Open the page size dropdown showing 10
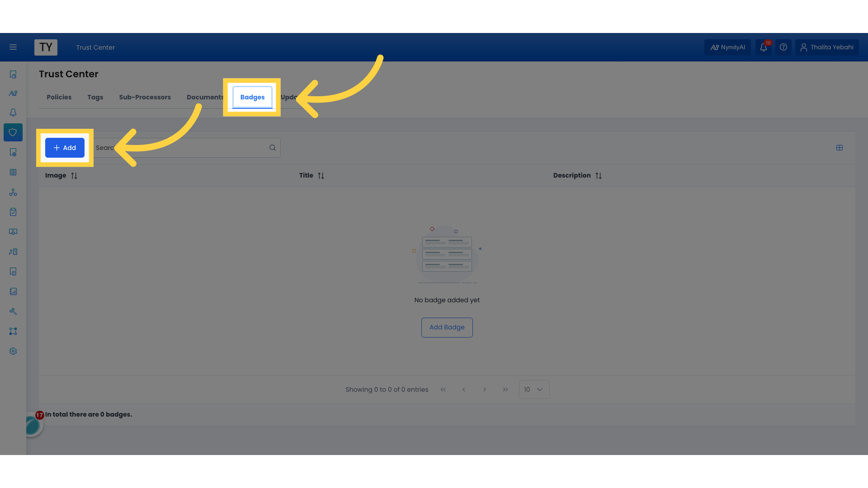 tap(533, 389)
